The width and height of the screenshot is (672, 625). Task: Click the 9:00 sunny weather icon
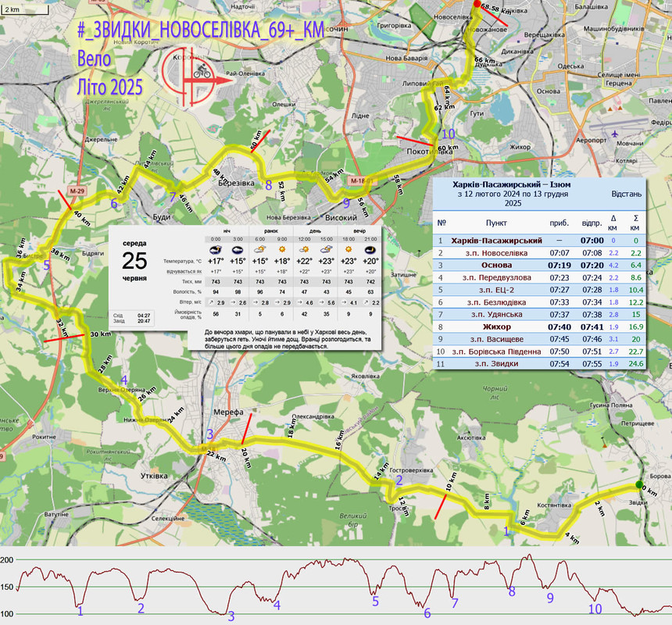tap(282, 249)
